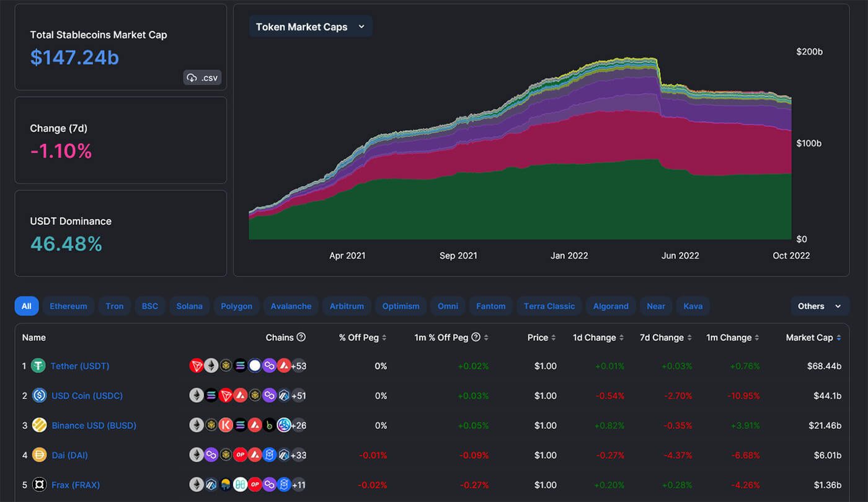Image resolution: width=868 pixels, height=502 pixels.
Task: Select the Arbitrum filter tab
Action: tap(347, 306)
